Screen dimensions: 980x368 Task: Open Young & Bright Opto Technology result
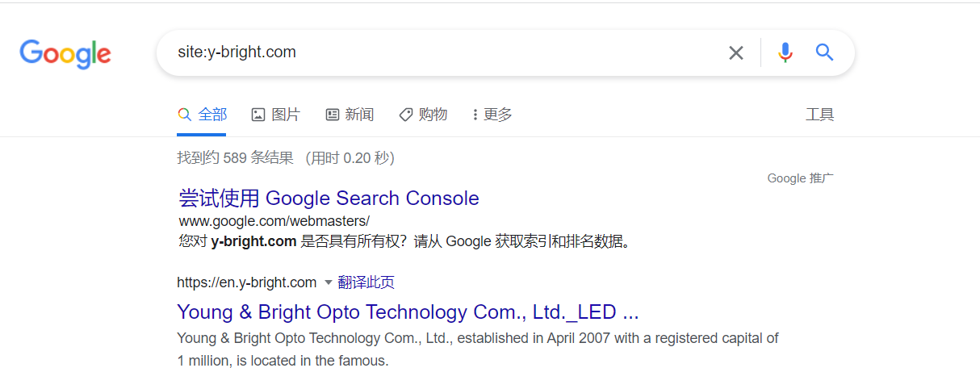[x=408, y=312]
